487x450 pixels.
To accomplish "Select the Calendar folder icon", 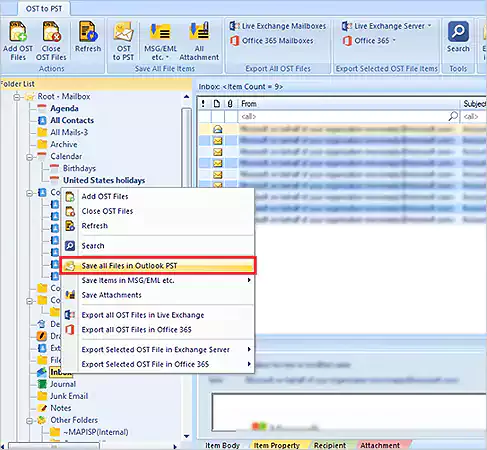I will (42, 156).
